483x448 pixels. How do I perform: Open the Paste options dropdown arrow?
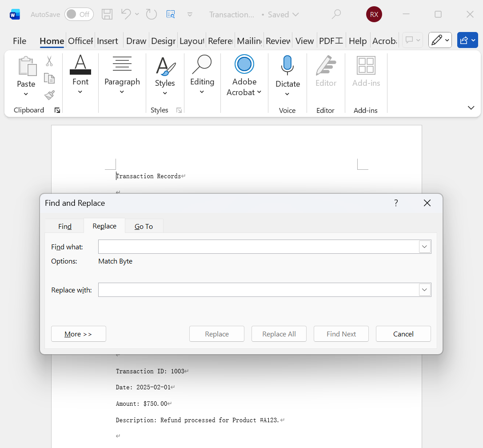click(x=26, y=94)
